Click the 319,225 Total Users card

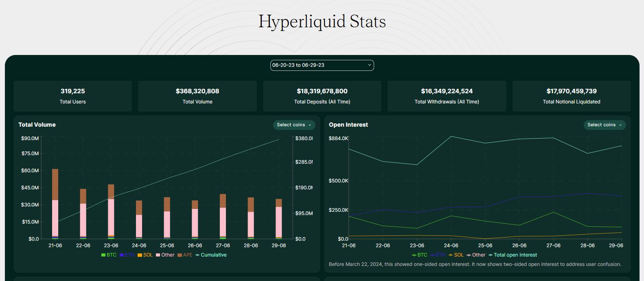[x=73, y=96]
